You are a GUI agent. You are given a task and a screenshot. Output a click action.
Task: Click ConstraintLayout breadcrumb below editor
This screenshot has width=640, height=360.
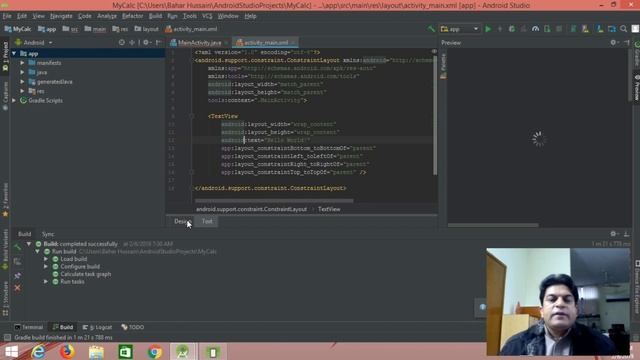[x=251, y=209]
